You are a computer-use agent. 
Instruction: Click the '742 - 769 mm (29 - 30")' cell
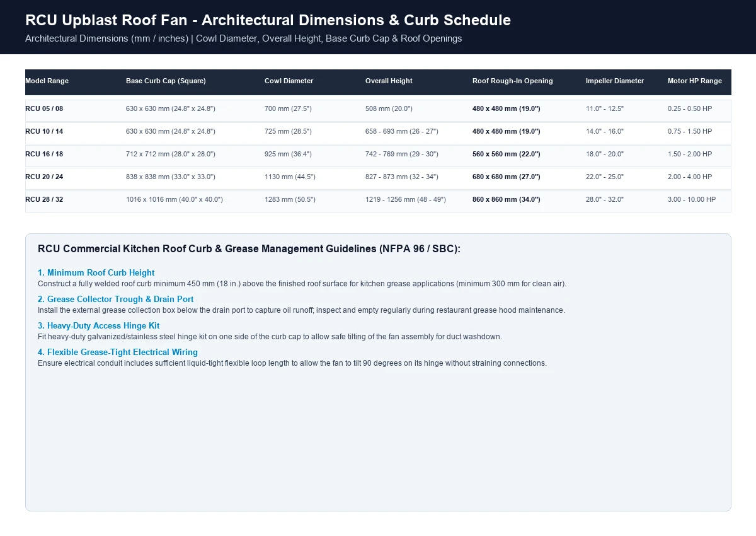402,154
